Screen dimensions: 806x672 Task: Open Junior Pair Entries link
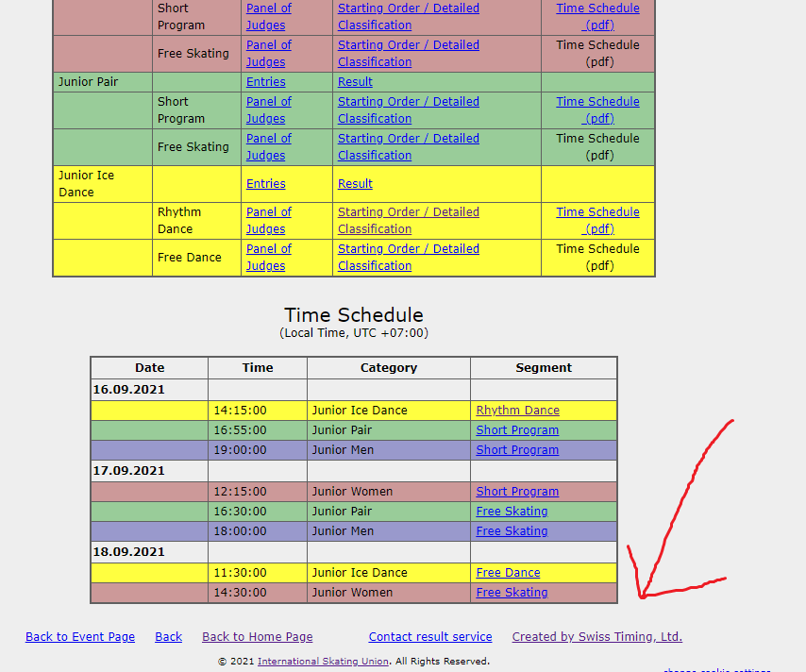coord(265,82)
